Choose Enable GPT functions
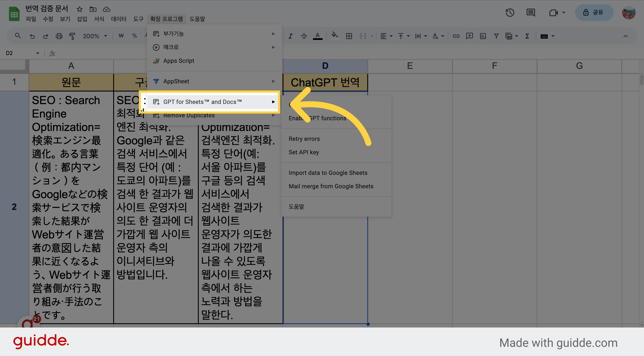 point(336,118)
